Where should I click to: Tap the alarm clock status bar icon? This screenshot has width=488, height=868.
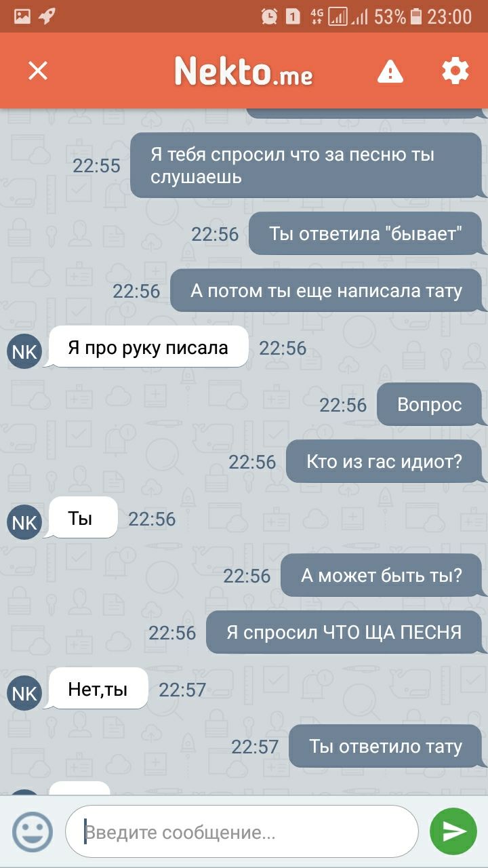269,16
